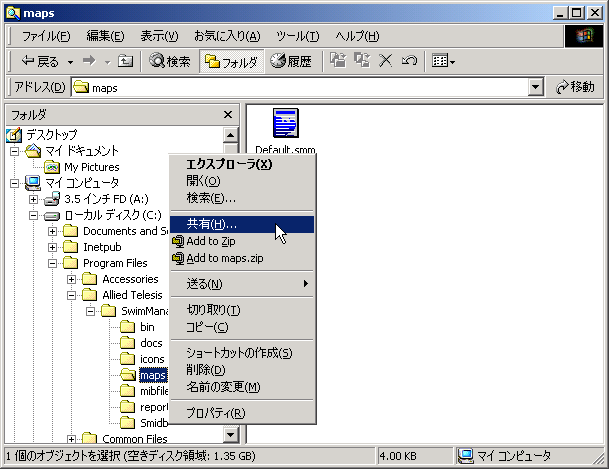
Task: Choose Open (開く) from context menu
Action: [x=242, y=181]
